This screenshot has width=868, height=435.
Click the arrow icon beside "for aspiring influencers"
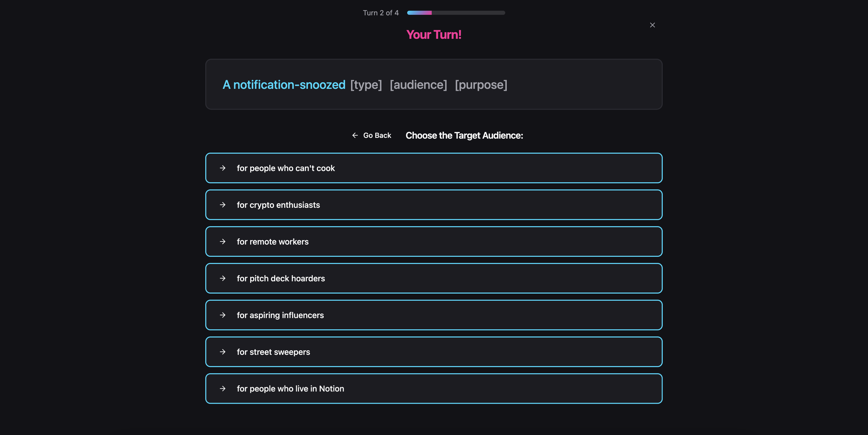point(223,315)
